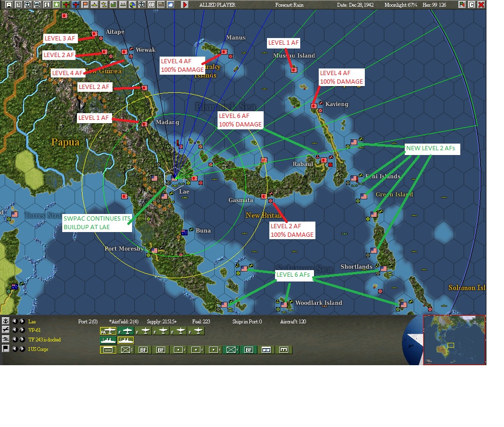Click the 'Date: Dec 28, 1942' header text
Viewport: 504px width, 427px height.
(x=355, y=5)
